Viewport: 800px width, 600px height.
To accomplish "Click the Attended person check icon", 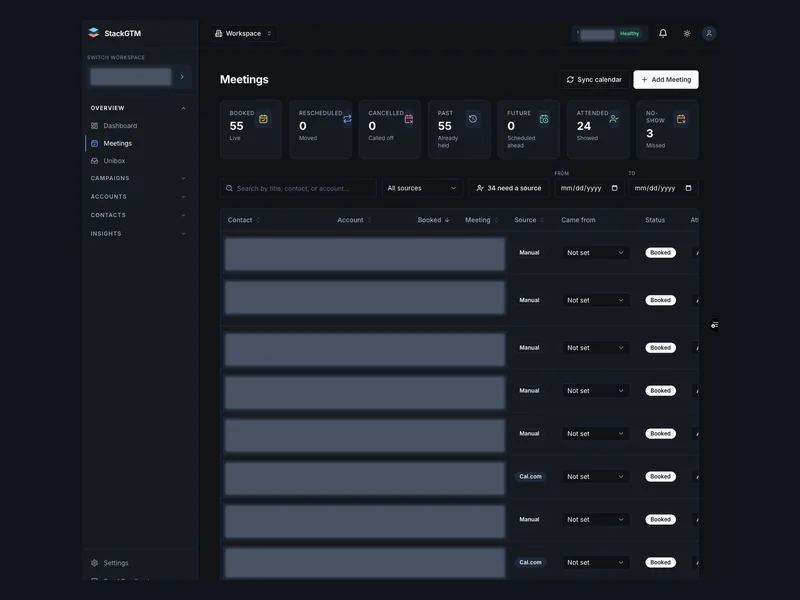I will (x=614, y=119).
